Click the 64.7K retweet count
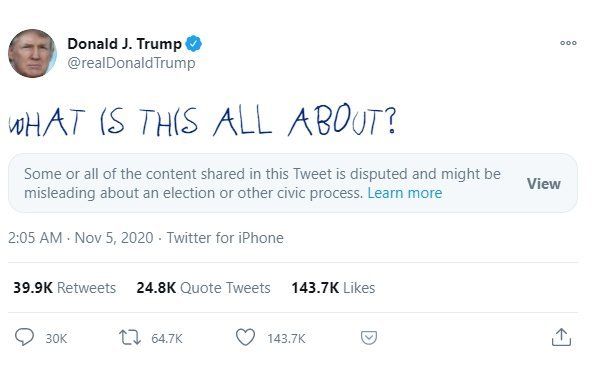The height and width of the screenshot is (366, 598). click(x=167, y=339)
